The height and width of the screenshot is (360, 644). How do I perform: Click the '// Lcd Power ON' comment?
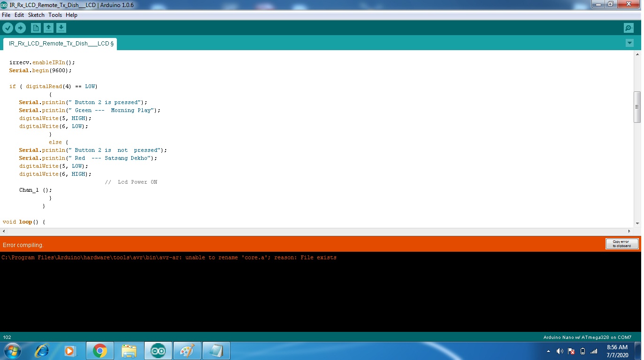pyautogui.click(x=131, y=182)
